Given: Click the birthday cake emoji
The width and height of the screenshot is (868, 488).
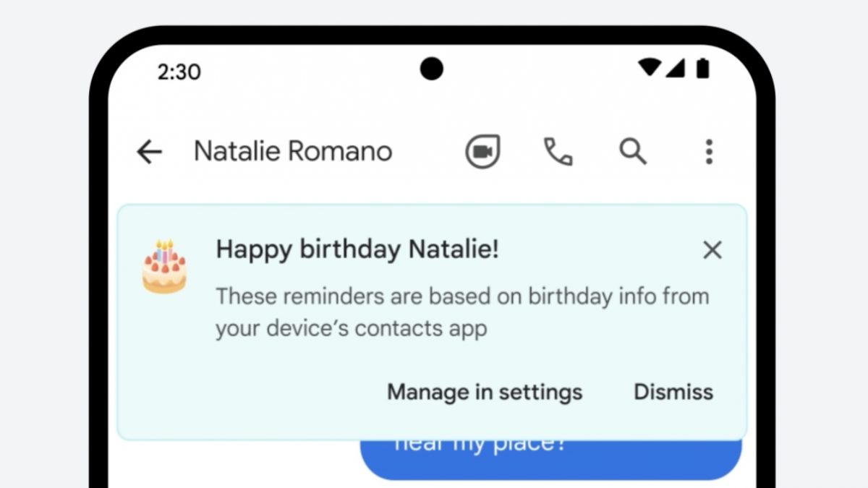Looking at the screenshot, I should click(164, 267).
